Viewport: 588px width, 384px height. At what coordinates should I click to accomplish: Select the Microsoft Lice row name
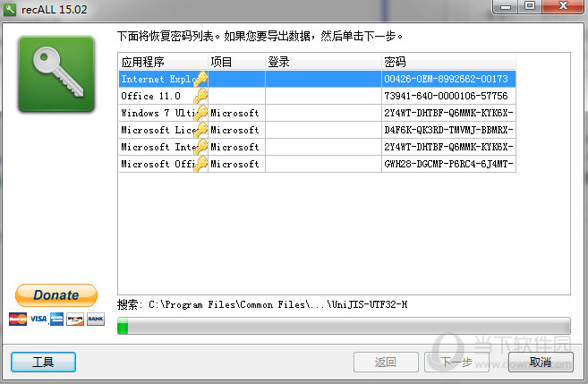click(x=158, y=130)
